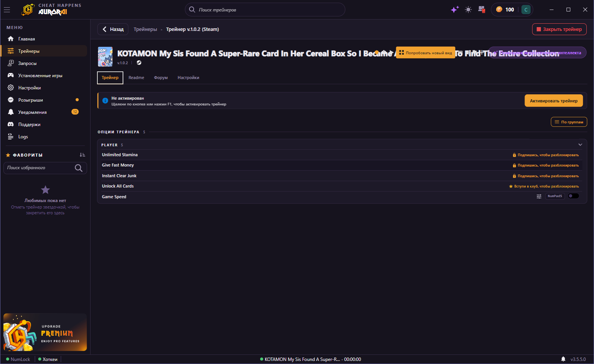Screen dimensions: 594x364
Task: Click the ФАВОРИТЫ section header
Action: 28,155
